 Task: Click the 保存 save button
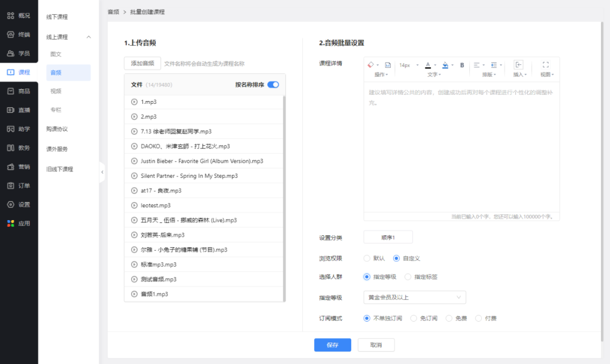(x=332, y=344)
